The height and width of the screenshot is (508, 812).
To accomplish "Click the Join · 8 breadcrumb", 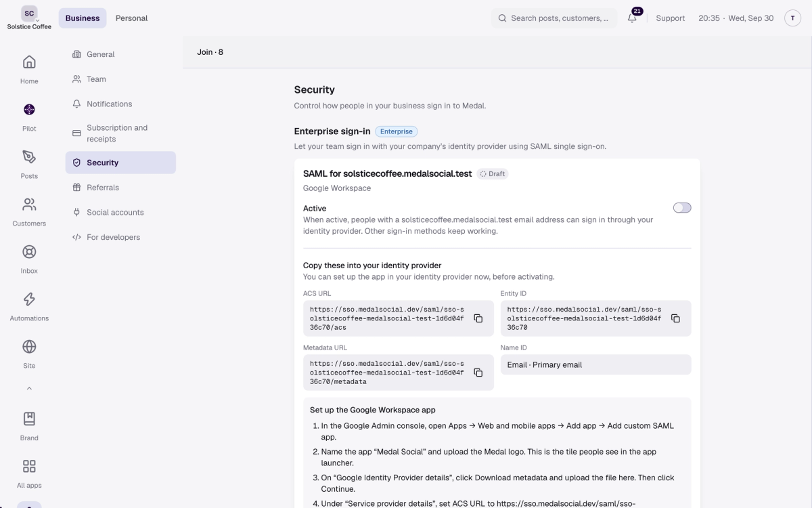I will pos(210,52).
